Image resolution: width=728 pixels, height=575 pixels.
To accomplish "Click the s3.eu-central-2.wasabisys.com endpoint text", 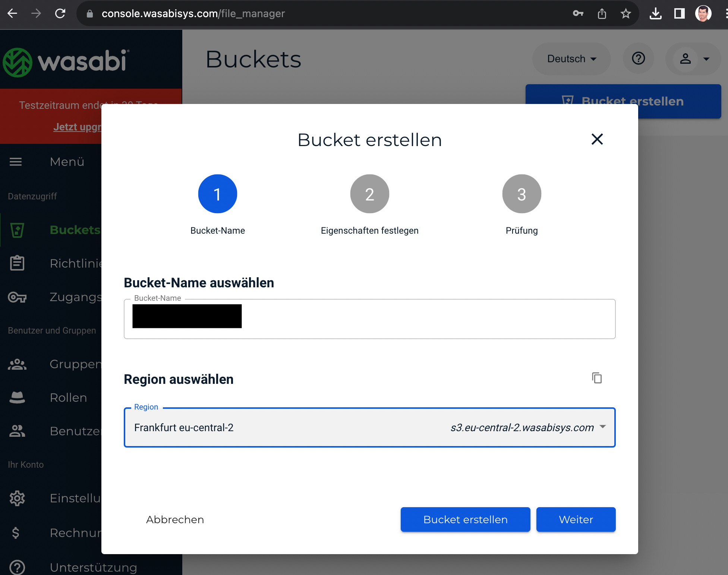I will coord(522,427).
